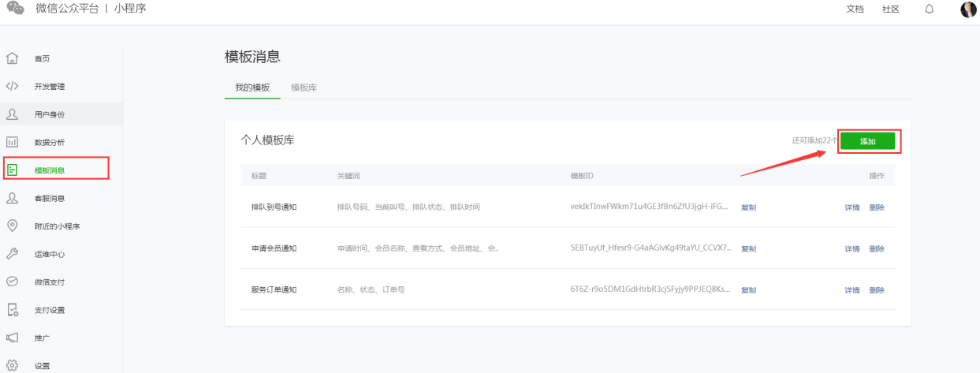
Task: Switch to the 模板库 tab
Action: [304, 88]
